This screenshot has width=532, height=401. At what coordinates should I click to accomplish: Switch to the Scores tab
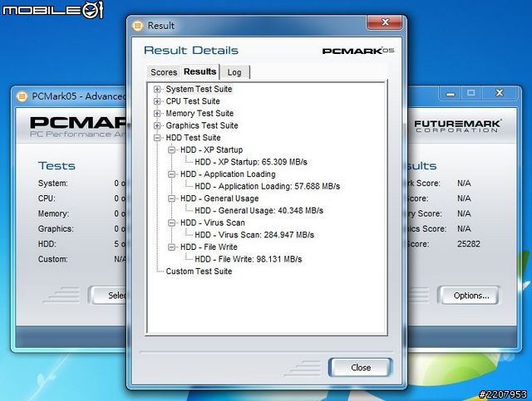point(164,72)
